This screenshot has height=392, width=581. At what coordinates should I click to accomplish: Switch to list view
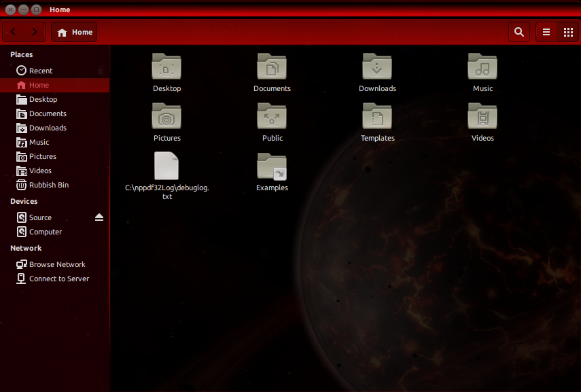(x=546, y=32)
